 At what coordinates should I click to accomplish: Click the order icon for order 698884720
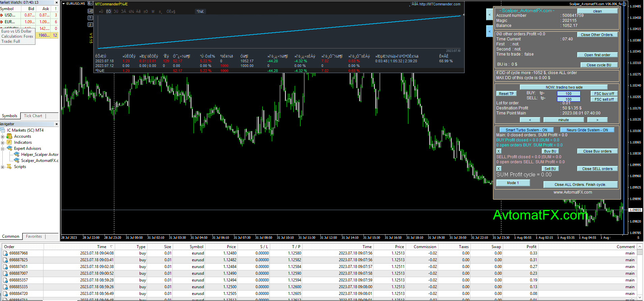click(5, 294)
